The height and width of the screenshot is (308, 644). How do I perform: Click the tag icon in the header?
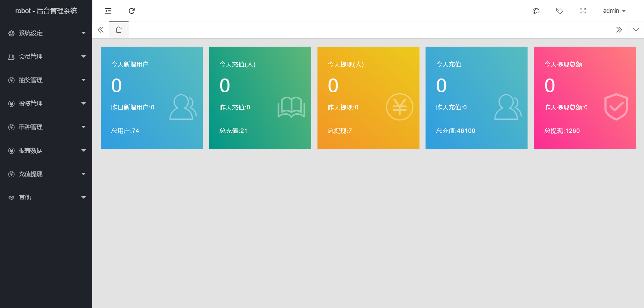[x=559, y=11]
